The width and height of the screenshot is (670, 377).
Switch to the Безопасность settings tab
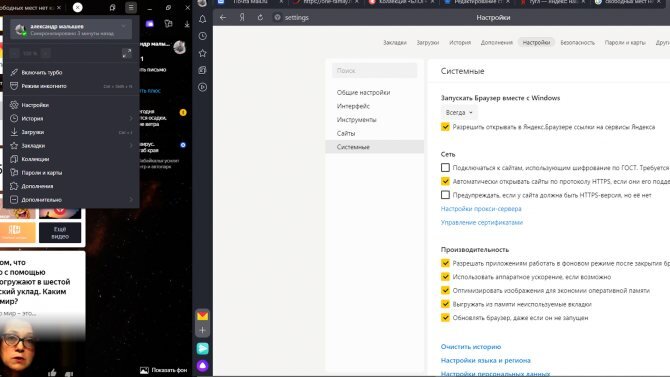pos(577,42)
